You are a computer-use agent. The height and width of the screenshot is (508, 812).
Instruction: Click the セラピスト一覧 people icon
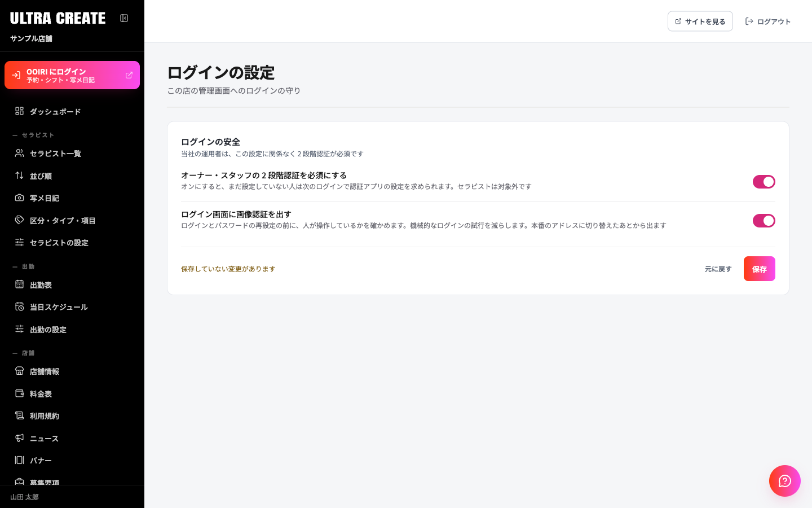pos(19,153)
